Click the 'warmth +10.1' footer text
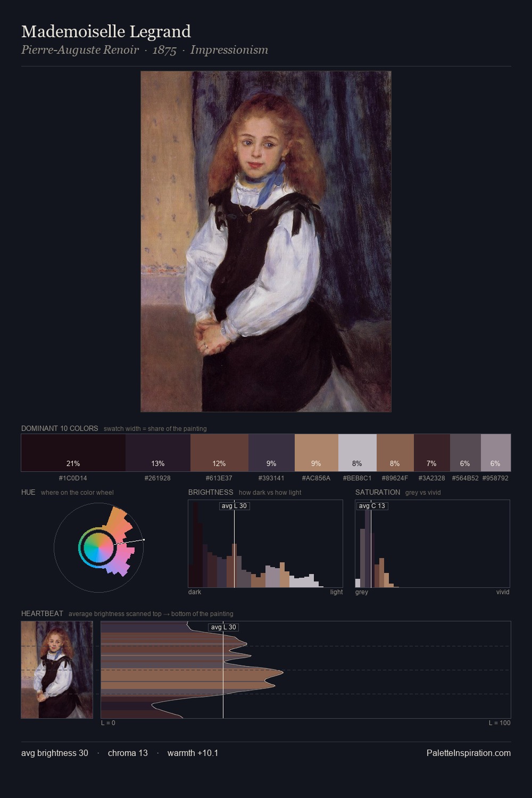Viewport: 532px width, 798px height. click(193, 753)
